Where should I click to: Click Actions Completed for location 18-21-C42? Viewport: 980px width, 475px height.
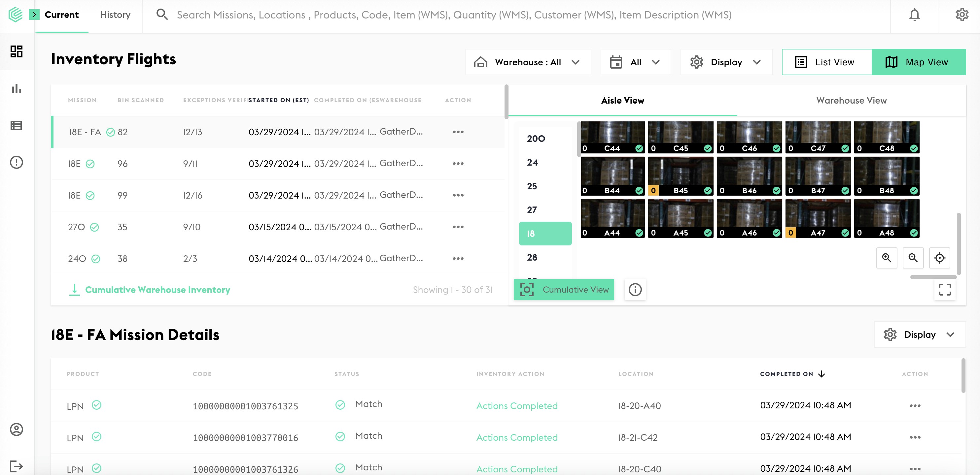point(517,437)
